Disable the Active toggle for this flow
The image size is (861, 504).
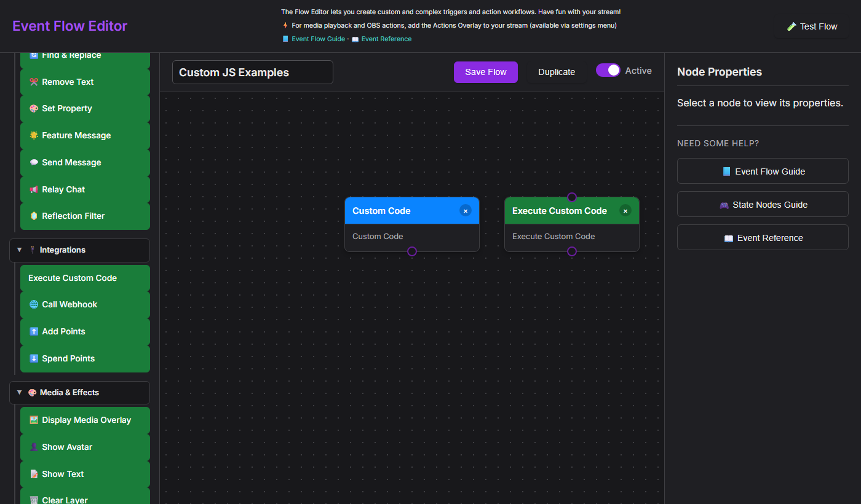608,70
